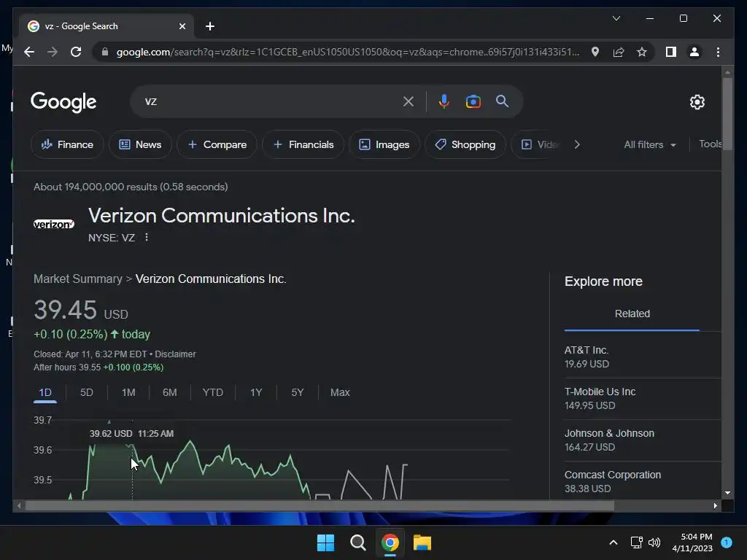The image size is (747, 560).
Task: Open the network status icon in tray
Action: pos(636,542)
